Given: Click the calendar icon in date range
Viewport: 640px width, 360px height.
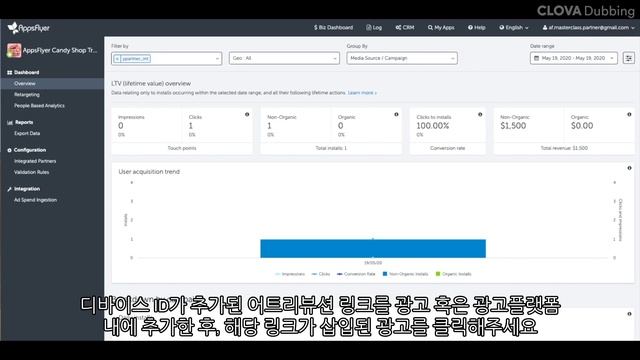Looking at the screenshot, I should click(x=536, y=58).
